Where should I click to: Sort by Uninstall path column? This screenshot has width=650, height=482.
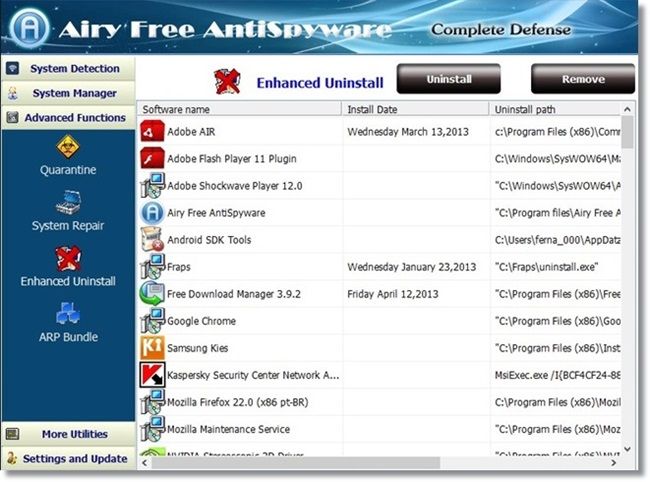pyautogui.click(x=555, y=109)
